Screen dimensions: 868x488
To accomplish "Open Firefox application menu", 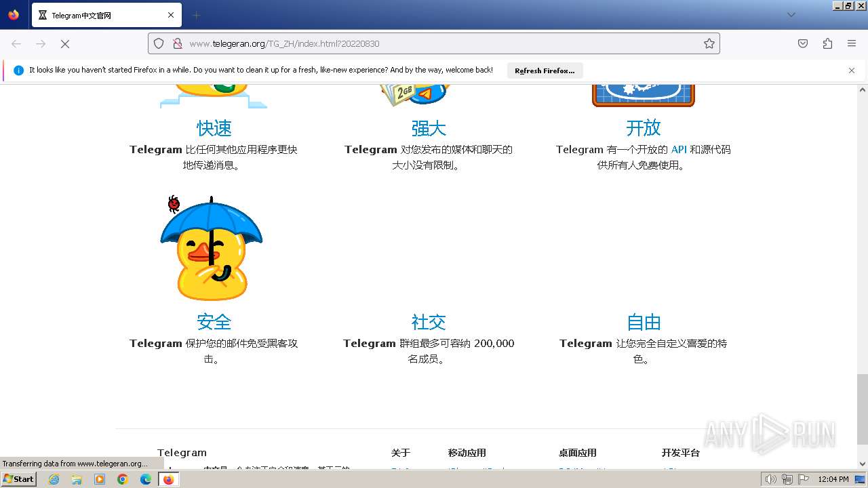I will click(852, 43).
